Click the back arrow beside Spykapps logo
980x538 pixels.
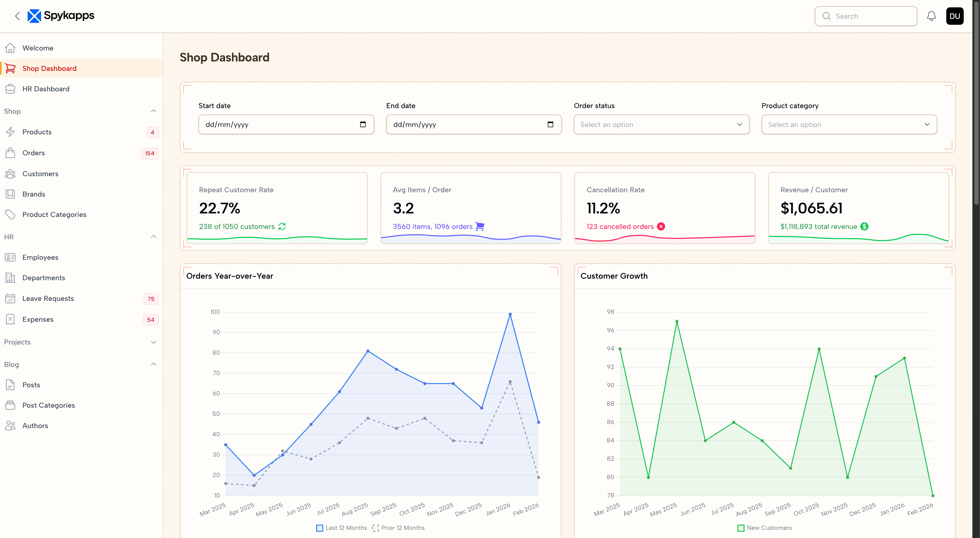pyautogui.click(x=17, y=16)
